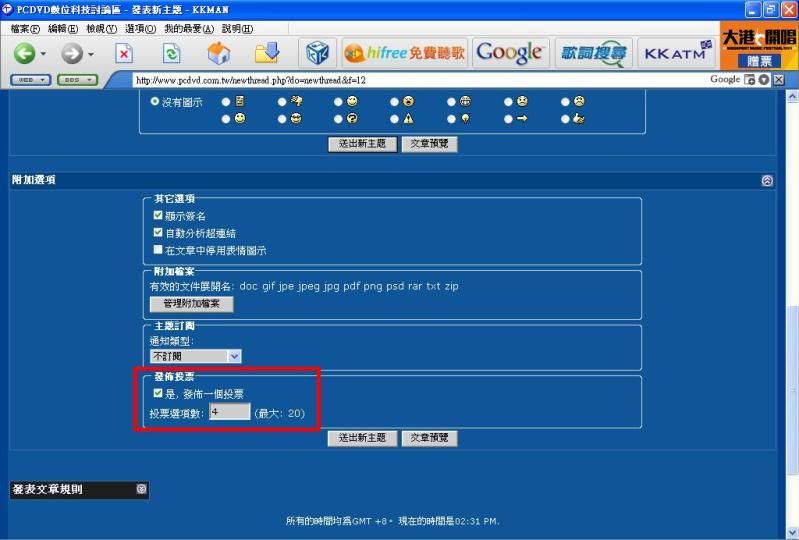799x540 pixels.
Task: Enable 在文章中停用表情圖示 checkbox
Action: 158,250
